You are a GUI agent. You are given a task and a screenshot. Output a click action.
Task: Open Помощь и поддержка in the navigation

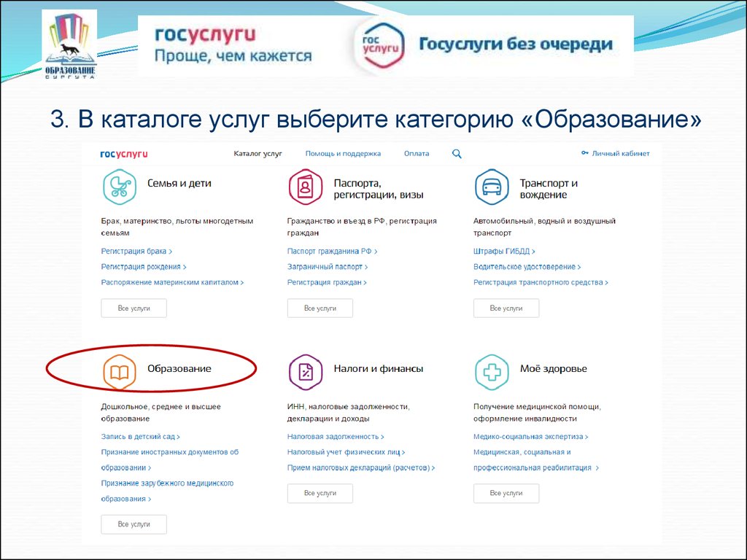(x=343, y=154)
